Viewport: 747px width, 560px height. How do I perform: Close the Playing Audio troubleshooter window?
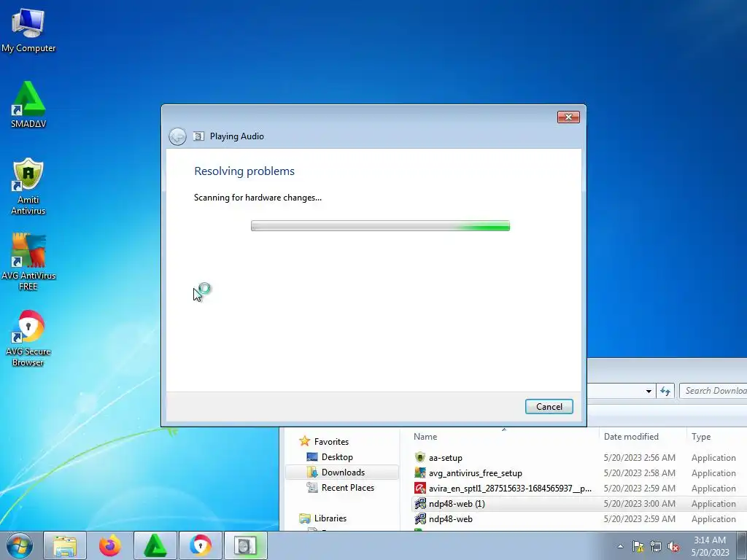pos(568,117)
